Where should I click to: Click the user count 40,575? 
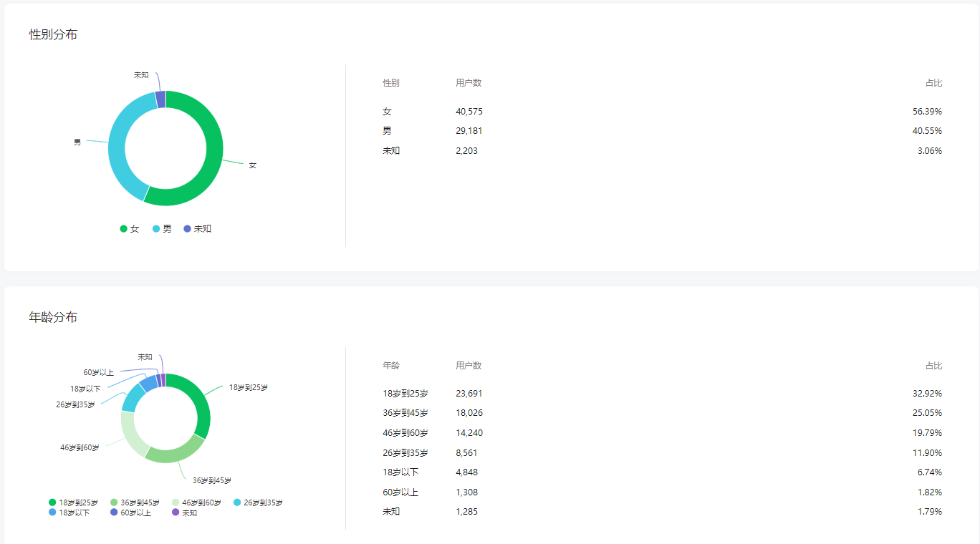469,112
